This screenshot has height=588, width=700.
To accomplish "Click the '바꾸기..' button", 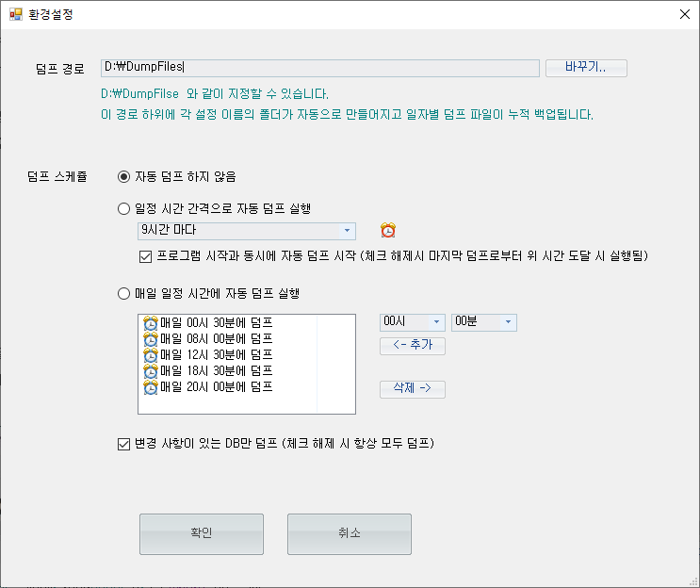I will [586, 68].
